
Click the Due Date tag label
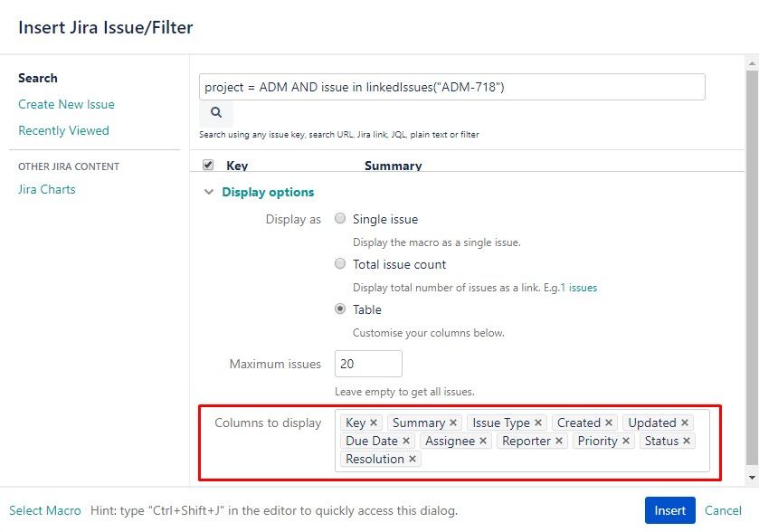371,441
